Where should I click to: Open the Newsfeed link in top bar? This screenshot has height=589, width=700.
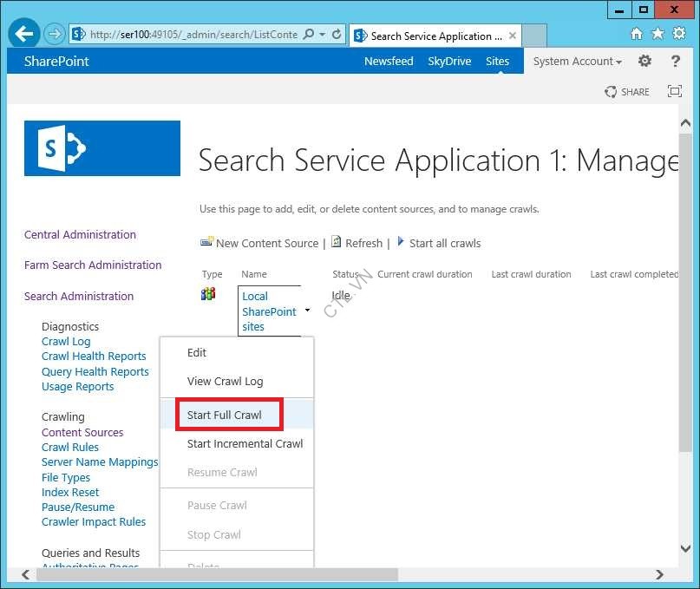click(389, 62)
